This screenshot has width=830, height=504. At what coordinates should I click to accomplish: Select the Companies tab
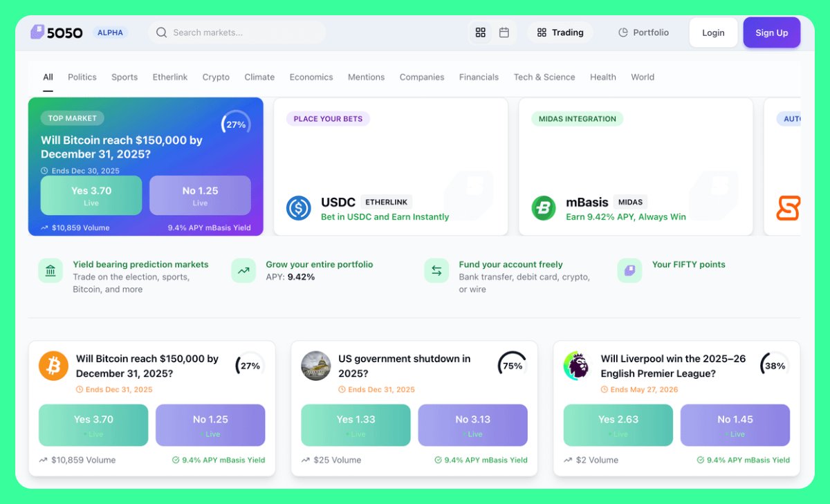(x=422, y=77)
